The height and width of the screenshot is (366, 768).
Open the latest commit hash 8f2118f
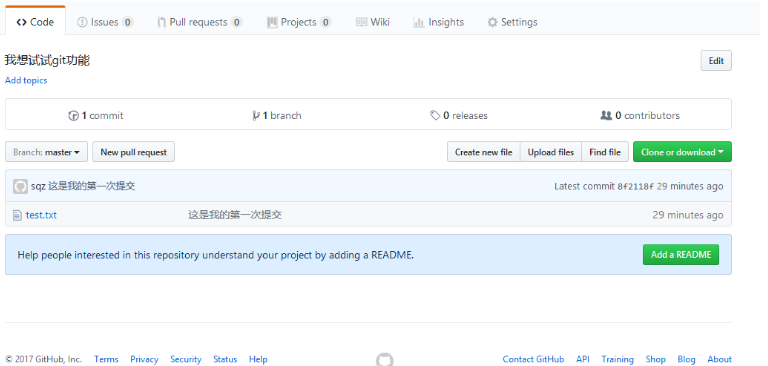tap(636, 186)
